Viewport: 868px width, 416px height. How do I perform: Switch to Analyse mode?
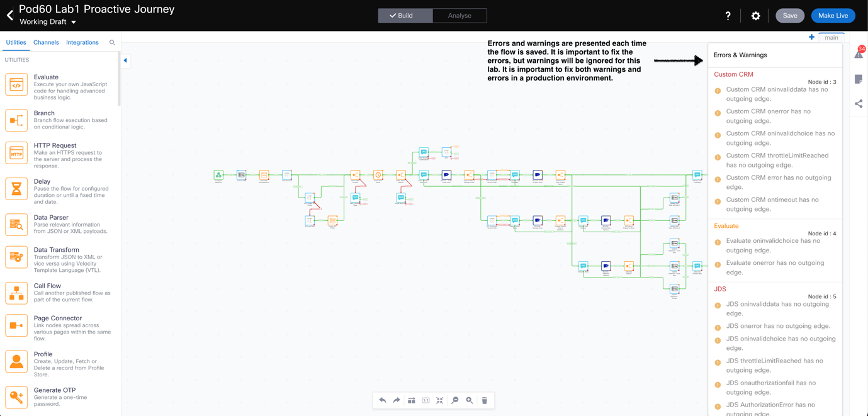point(459,16)
